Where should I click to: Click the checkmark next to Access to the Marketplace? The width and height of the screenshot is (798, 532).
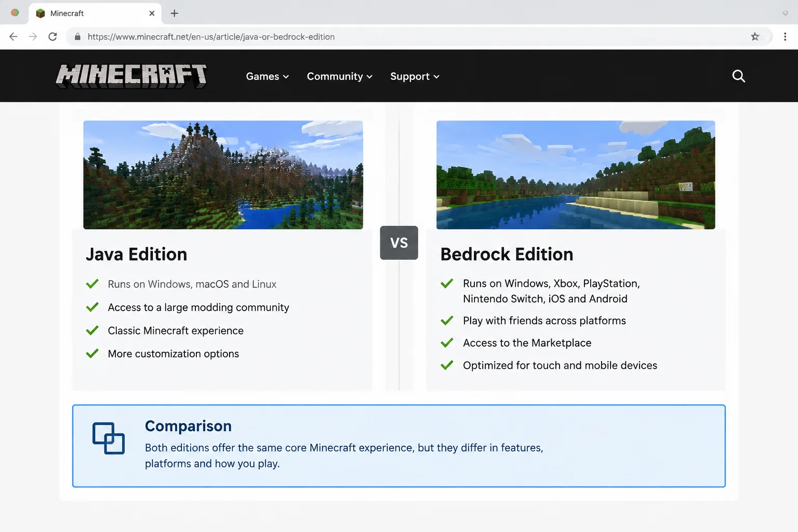tap(447, 343)
